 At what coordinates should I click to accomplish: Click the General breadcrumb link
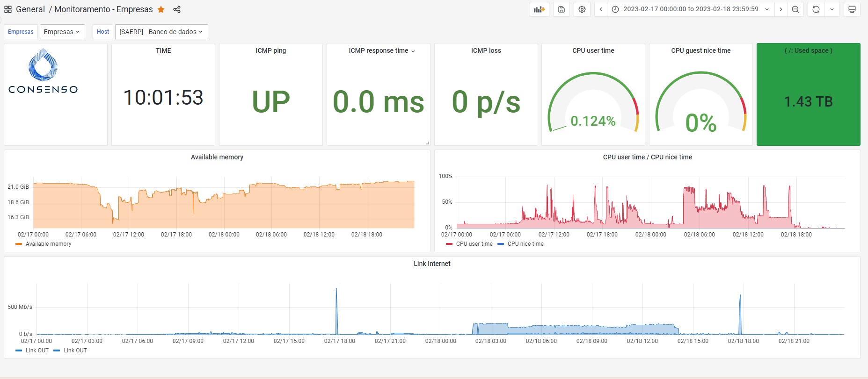click(30, 9)
